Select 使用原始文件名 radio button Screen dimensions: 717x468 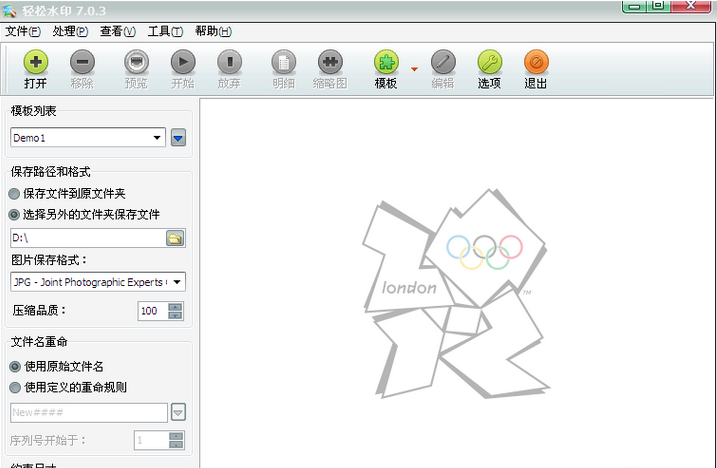click(x=15, y=366)
